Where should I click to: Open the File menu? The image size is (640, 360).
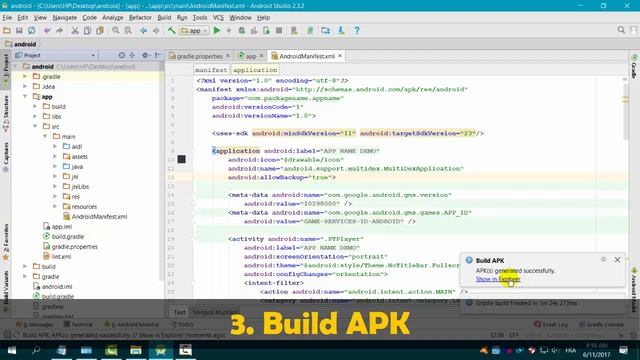7,18
